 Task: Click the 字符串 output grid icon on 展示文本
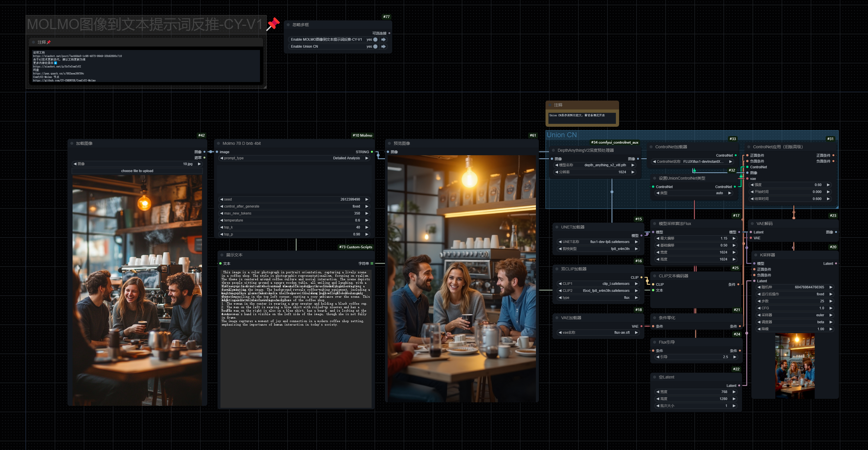coord(372,263)
